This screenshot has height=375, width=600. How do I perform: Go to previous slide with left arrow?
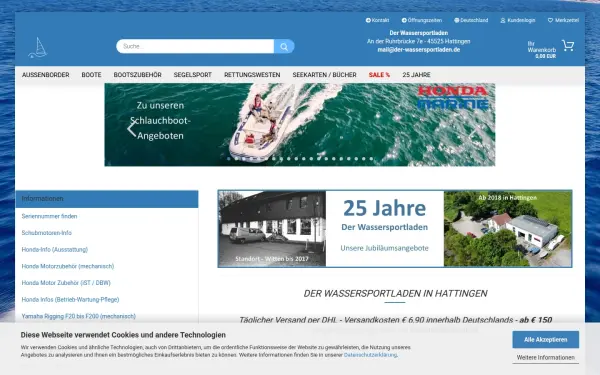(x=132, y=129)
